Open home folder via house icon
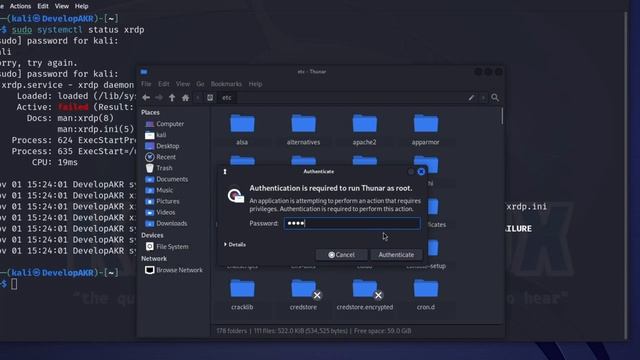 [185, 98]
